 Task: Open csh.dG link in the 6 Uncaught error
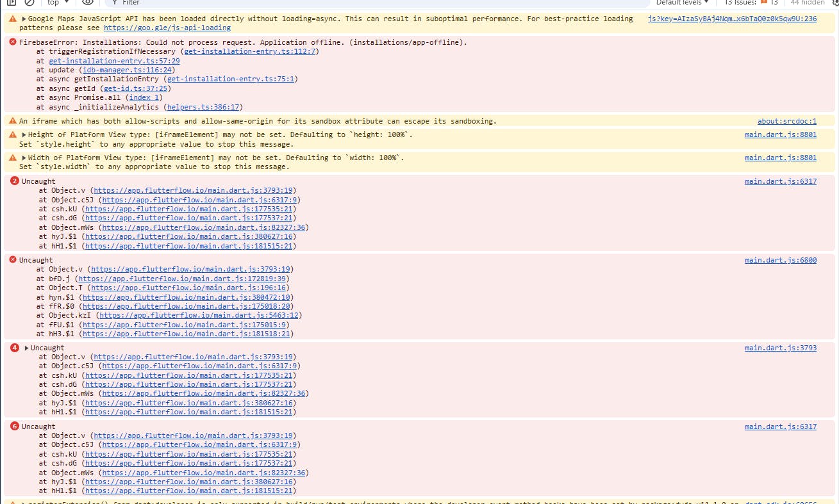click(x=190, y=463)
